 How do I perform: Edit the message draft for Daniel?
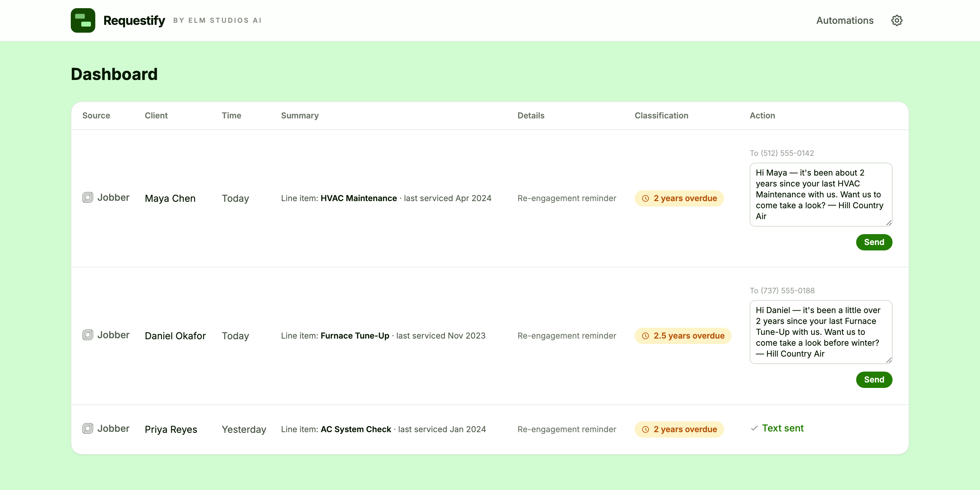821,332
